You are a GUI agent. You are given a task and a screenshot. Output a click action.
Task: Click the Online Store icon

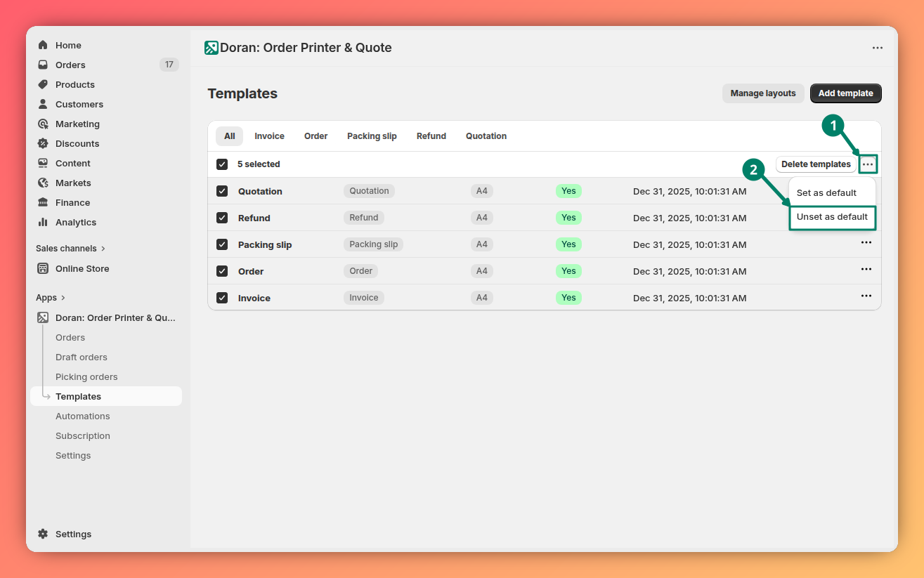click(43, 268)
